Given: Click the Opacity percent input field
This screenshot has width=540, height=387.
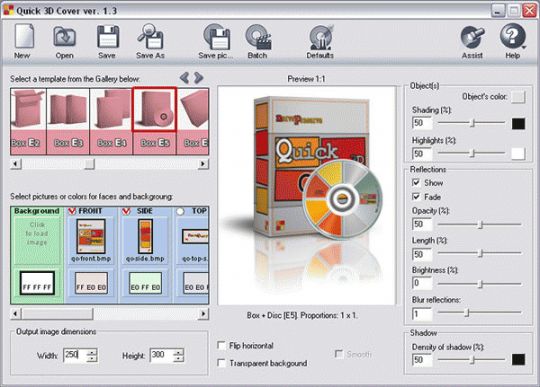Looking at the screenshot, I should [x=422, y=224].
